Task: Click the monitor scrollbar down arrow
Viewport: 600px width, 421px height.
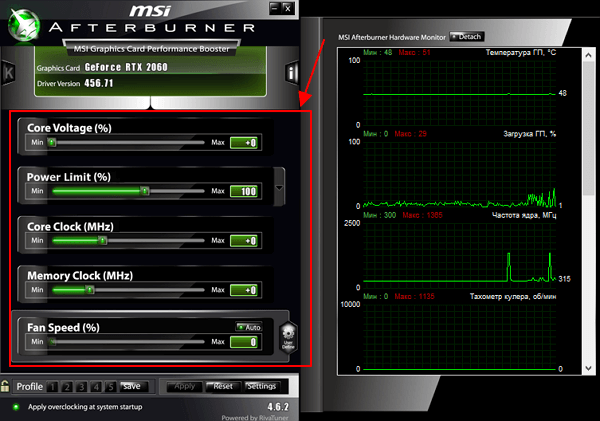Action: click(589, 368)
